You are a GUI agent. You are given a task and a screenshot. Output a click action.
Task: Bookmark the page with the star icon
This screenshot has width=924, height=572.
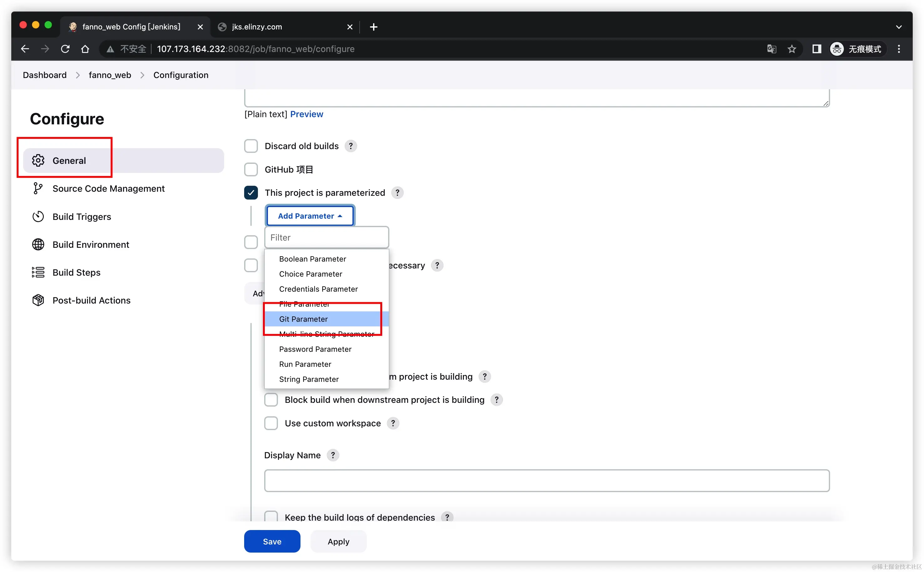(x=792, y=49)
